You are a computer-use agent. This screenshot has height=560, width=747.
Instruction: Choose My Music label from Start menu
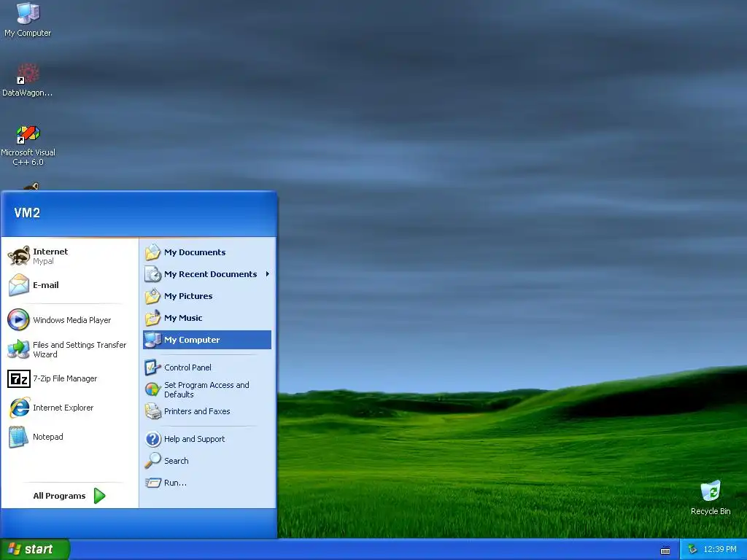click(183, 318)
